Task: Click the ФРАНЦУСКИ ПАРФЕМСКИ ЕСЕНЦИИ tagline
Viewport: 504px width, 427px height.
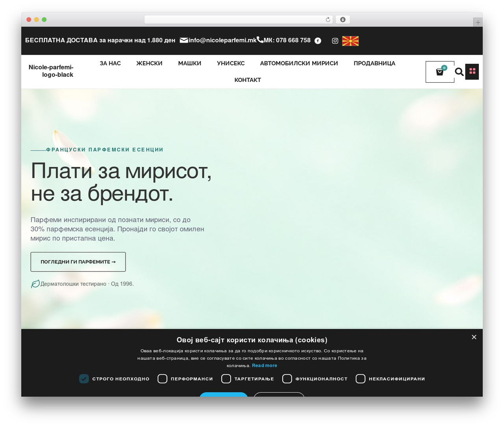Action: [x=105, y=150]
